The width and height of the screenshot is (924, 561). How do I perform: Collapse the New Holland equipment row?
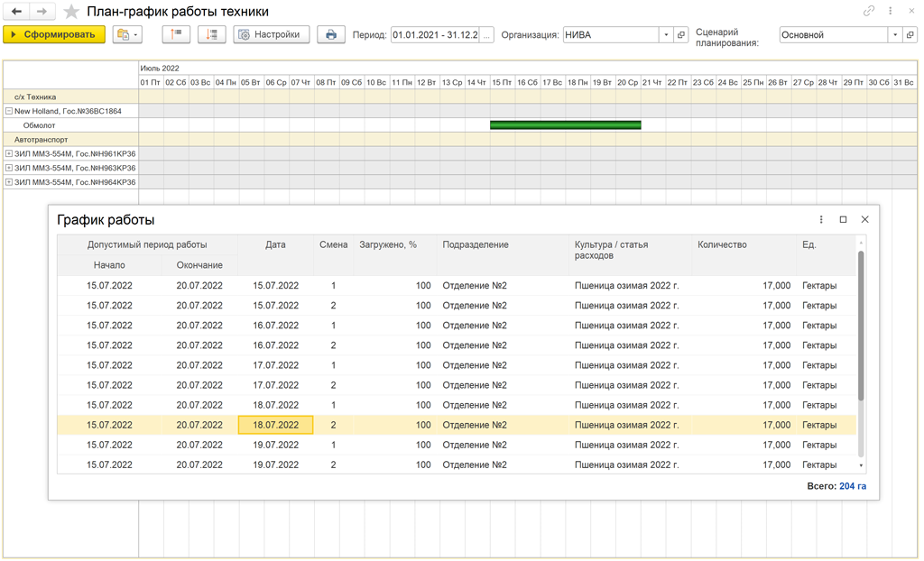9,111
